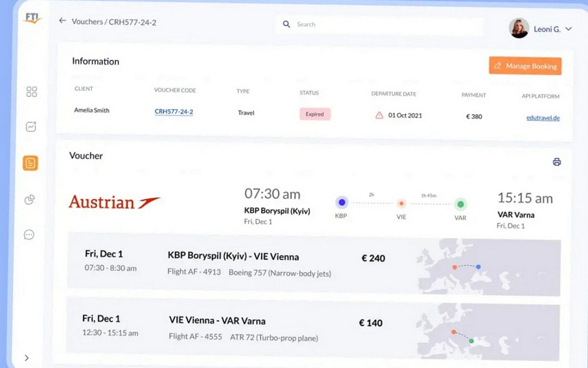Click the VAR Varna arrival label
Screen dimensions: 588x368
[x=516, y=215]
